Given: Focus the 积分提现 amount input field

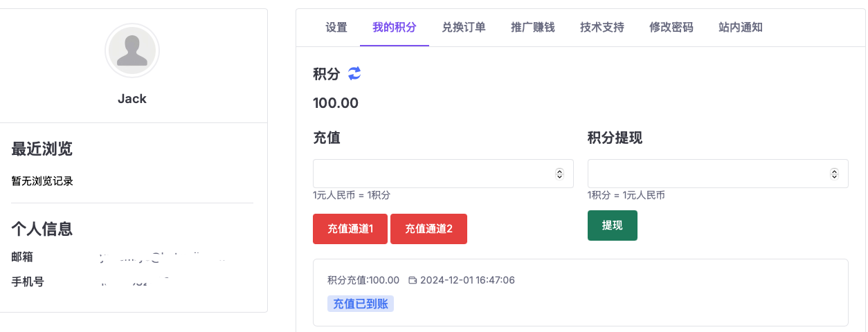Looking at the screenshot, I should click(707, 174).
